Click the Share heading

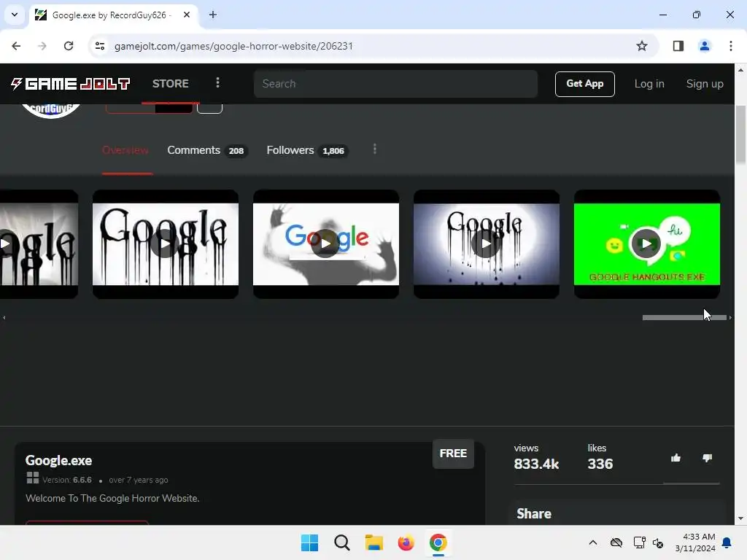coord(533,514)
